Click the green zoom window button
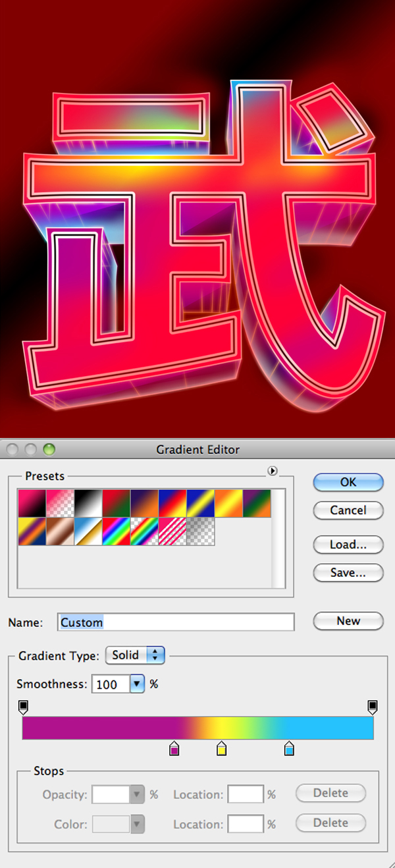 pos(49,450)
